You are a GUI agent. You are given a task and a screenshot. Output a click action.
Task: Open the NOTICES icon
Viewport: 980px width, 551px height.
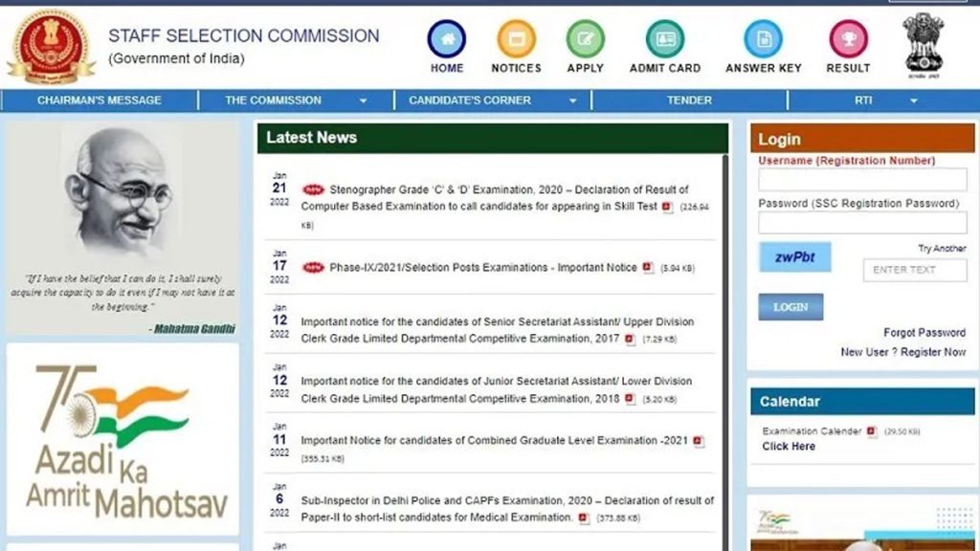point(516,38)
